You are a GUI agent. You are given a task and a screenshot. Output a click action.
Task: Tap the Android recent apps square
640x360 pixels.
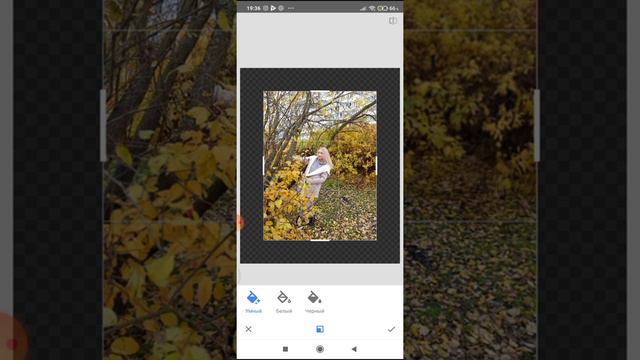coord(285,349)
